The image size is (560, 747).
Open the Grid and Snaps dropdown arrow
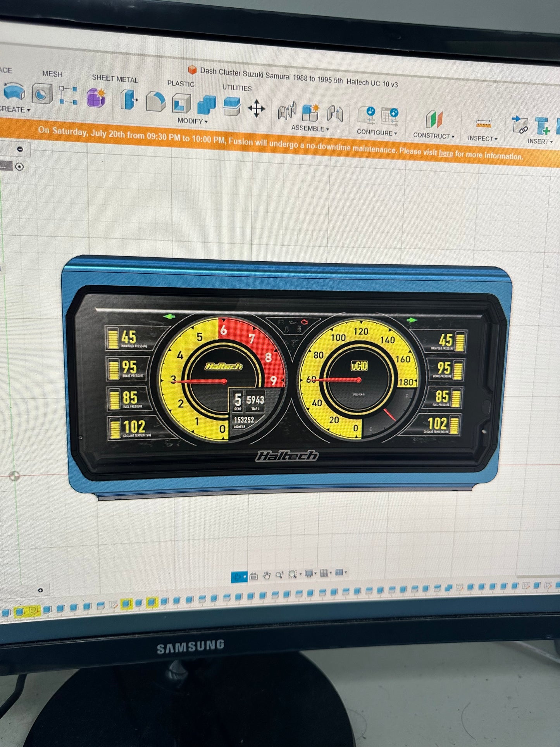[331, 572]
